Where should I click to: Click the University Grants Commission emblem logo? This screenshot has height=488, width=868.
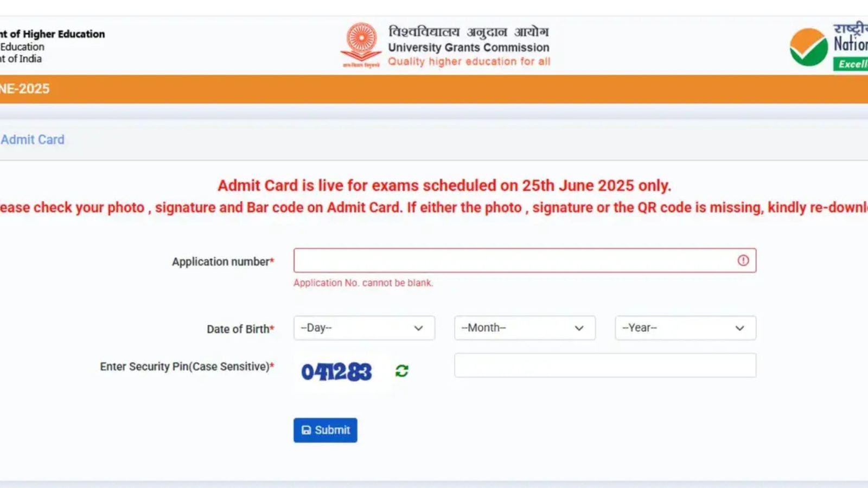pyautogui.click(x=361, y=44)
